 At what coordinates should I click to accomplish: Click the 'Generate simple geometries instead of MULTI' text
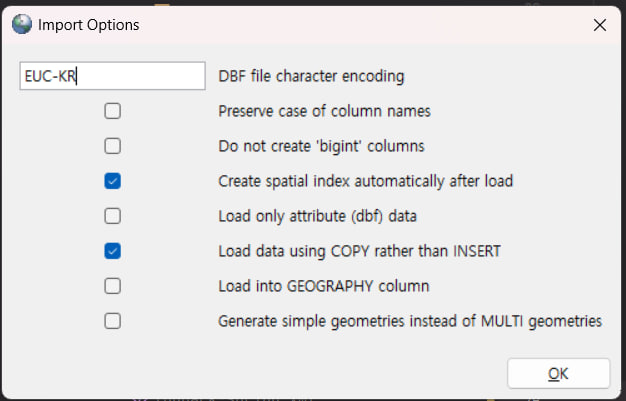(410, 321)
